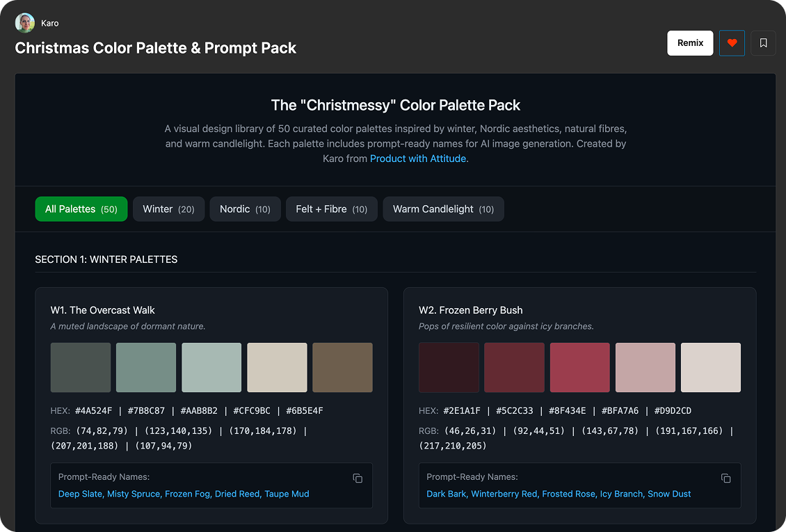Click the bookmark icon to save the pack
This screenshot has width=786, height=532.
click(x=763, y=42)
